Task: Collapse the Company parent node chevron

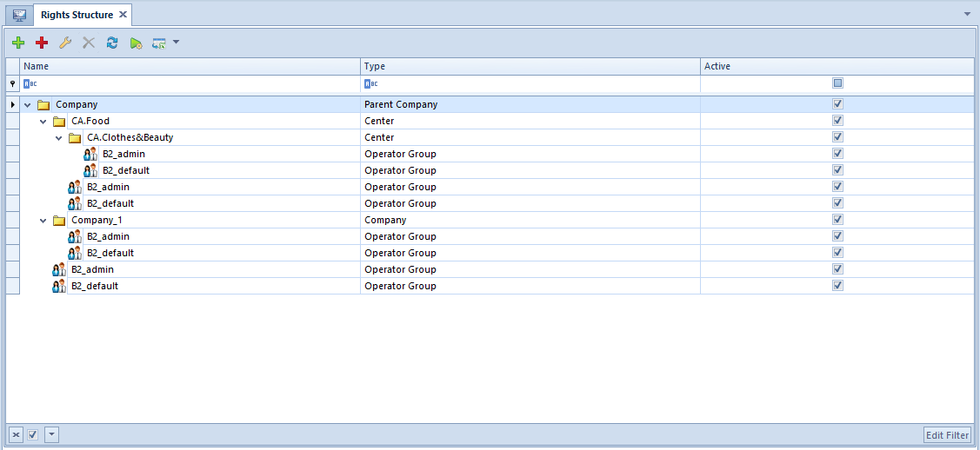Action: coord(28,105)
